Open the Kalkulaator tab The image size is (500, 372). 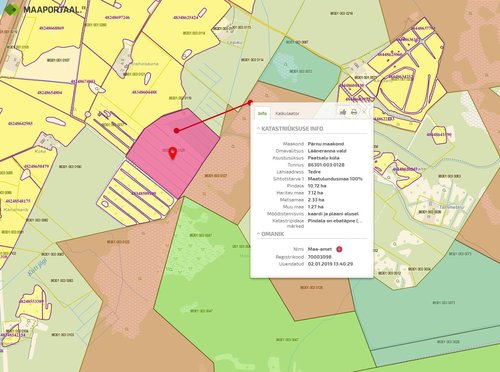click(x=287, y=113)
